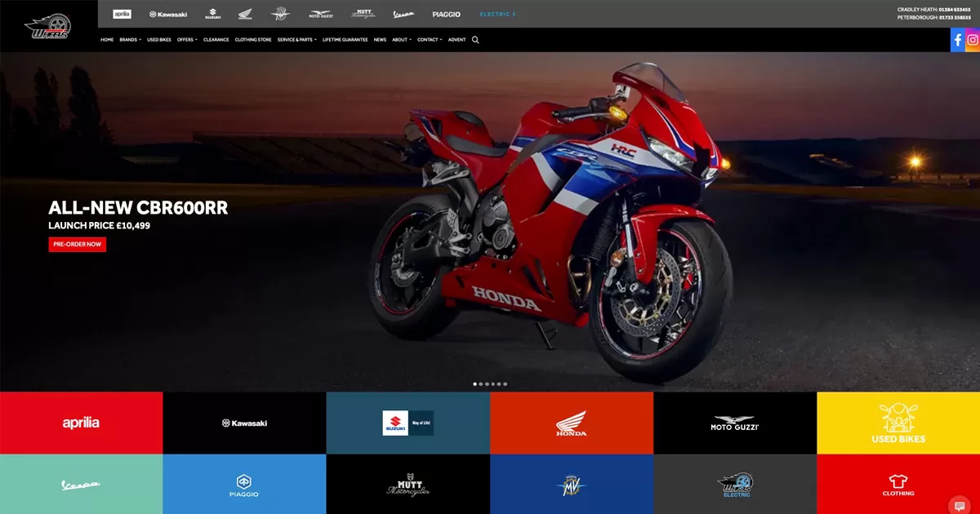Click the Moto Guzzi logo in the top brand bar
The height and width of the screenshot is (514, 980).
click(321, 14)
